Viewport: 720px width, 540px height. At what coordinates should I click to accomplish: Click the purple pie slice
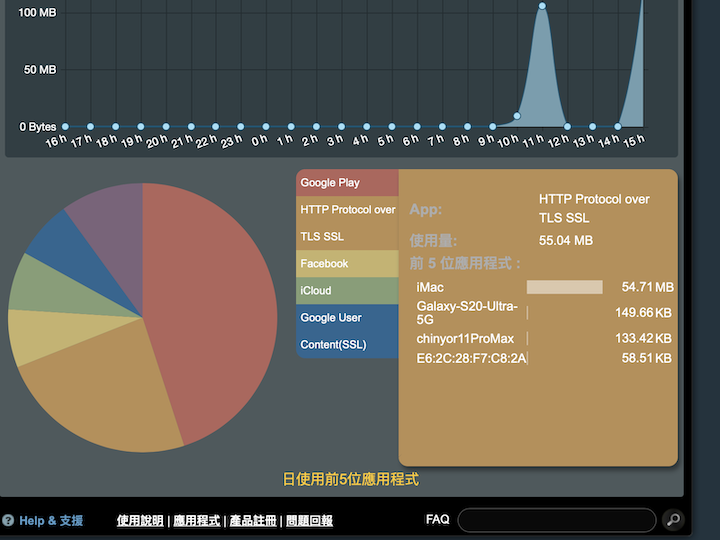117,230
